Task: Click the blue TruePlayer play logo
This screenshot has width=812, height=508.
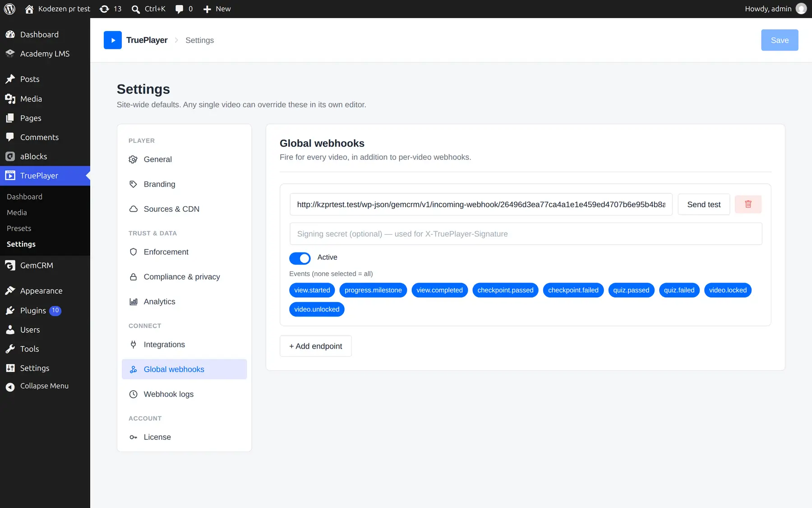Action: (113, 40)
